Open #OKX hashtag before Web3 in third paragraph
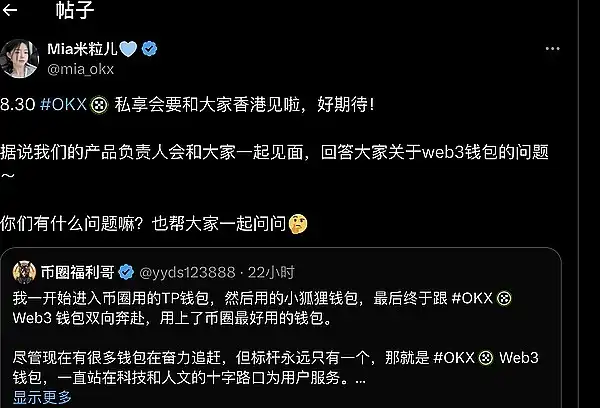 [454, 358]
